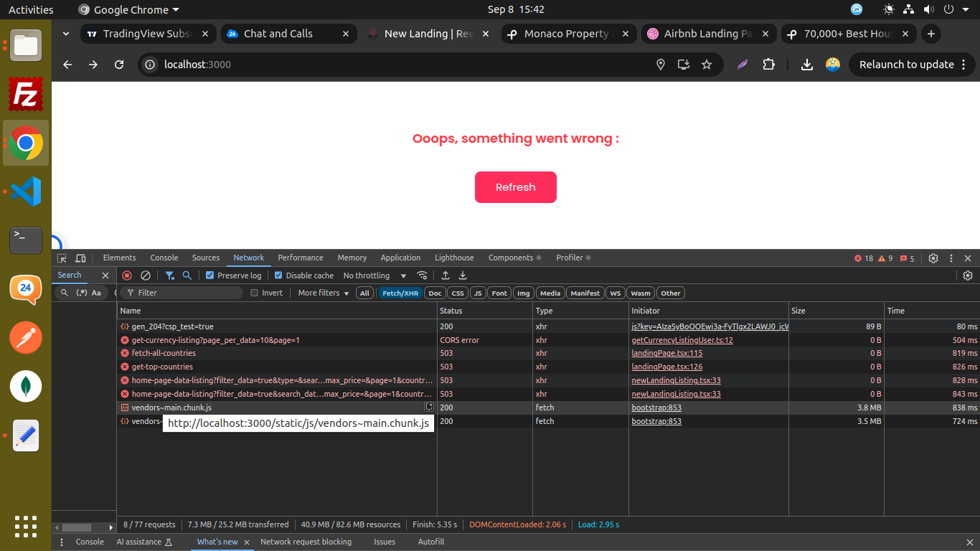Viewport: 980px width, 551px height.
Task: Toggle the device toolbar icon
Action: 80,258
